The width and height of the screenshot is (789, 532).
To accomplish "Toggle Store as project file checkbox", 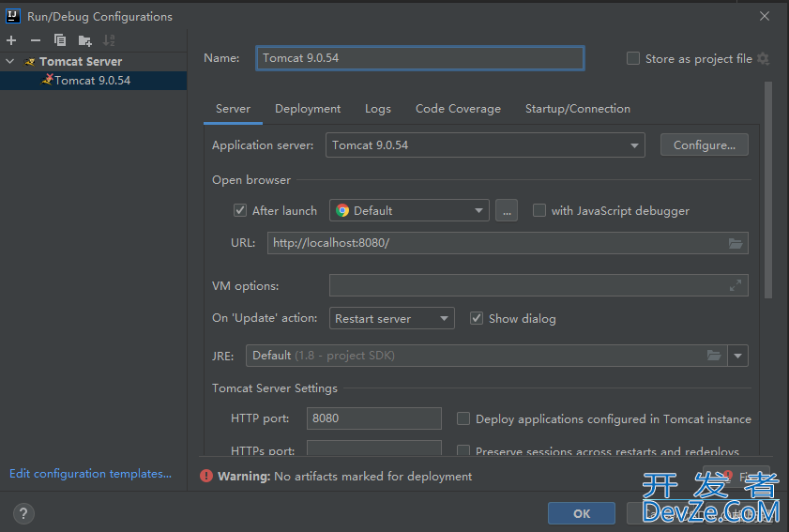I will [633, 58].
